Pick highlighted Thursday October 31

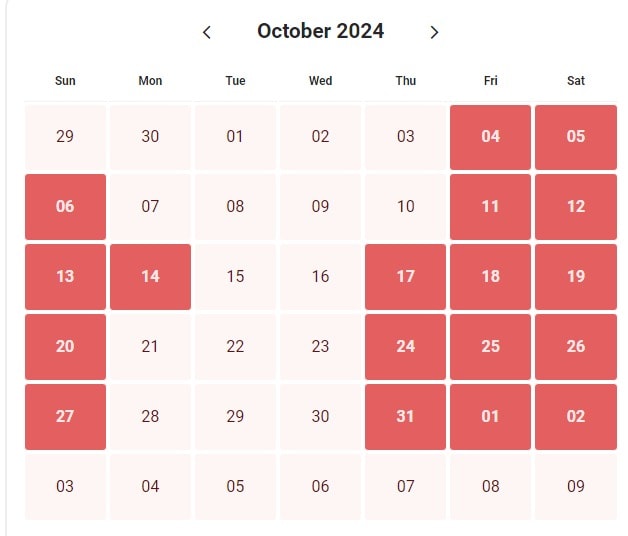[405, 417]
